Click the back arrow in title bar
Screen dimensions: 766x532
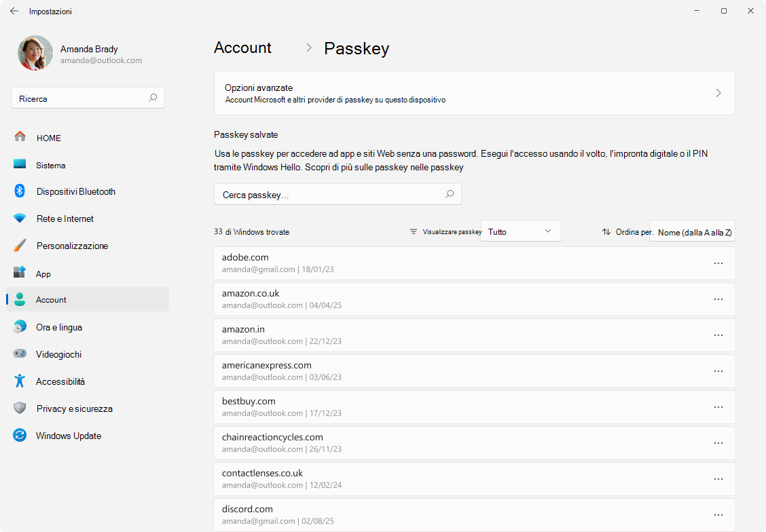tap(14, 11)
